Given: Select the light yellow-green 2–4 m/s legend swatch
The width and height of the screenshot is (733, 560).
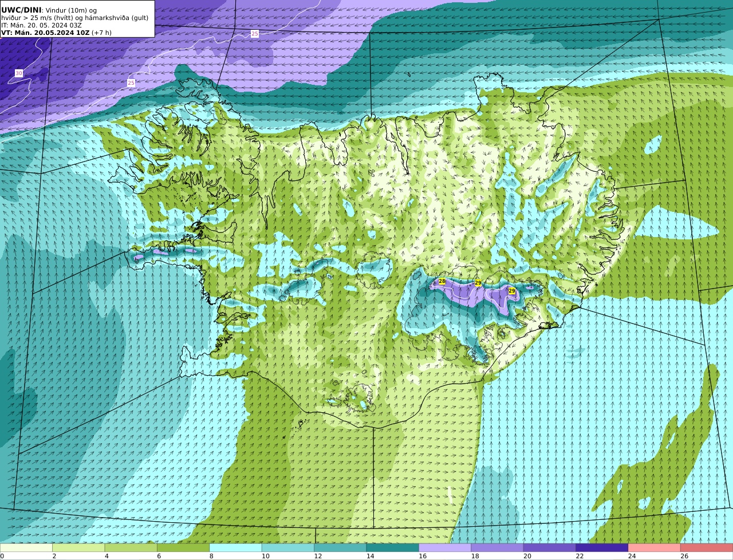Looking at the screenshot, I should click(x=78, y=548).
